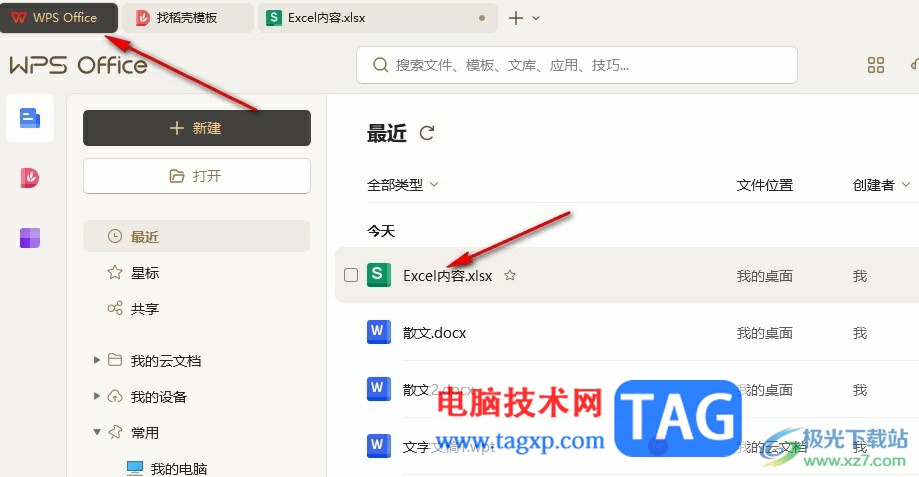Viewport: 919px width, 477px height.
Task: Click the spreadsheet icon of Excel内容.xlsx
Action: tap(379, 275)
